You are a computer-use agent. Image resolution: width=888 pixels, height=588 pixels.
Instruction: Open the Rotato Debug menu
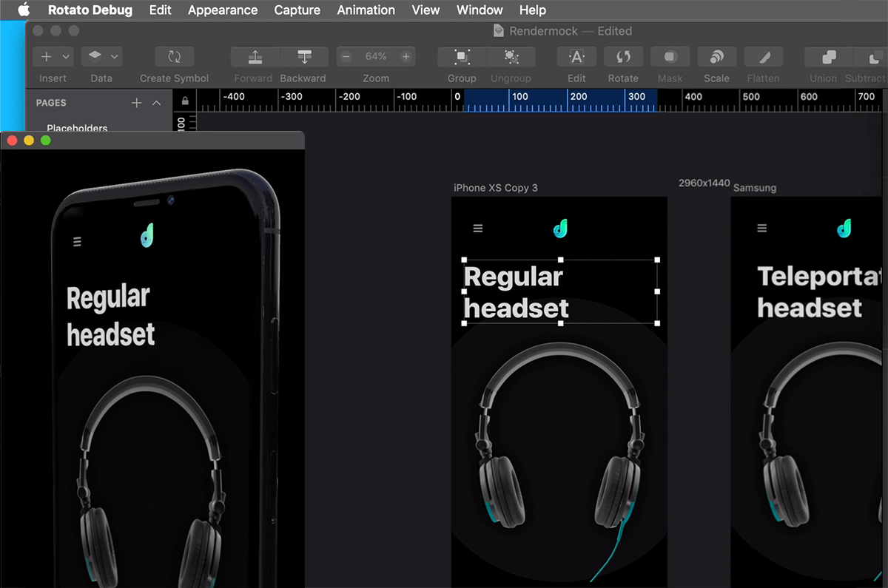tap(90, 10)
